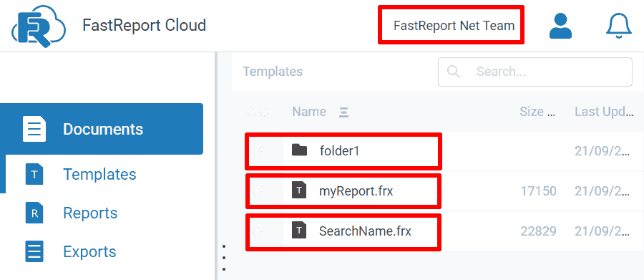Click size value 22829
644x280 pixels.
538,231
